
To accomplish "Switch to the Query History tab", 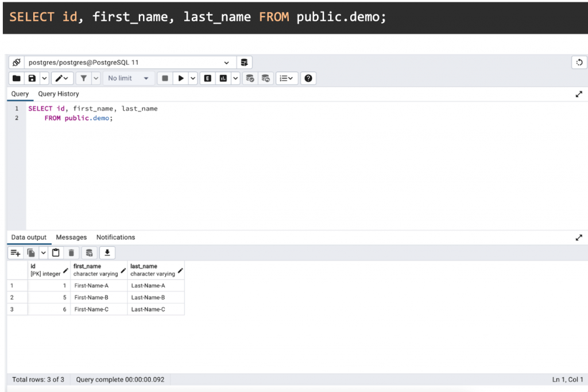I will pos(59,94).
